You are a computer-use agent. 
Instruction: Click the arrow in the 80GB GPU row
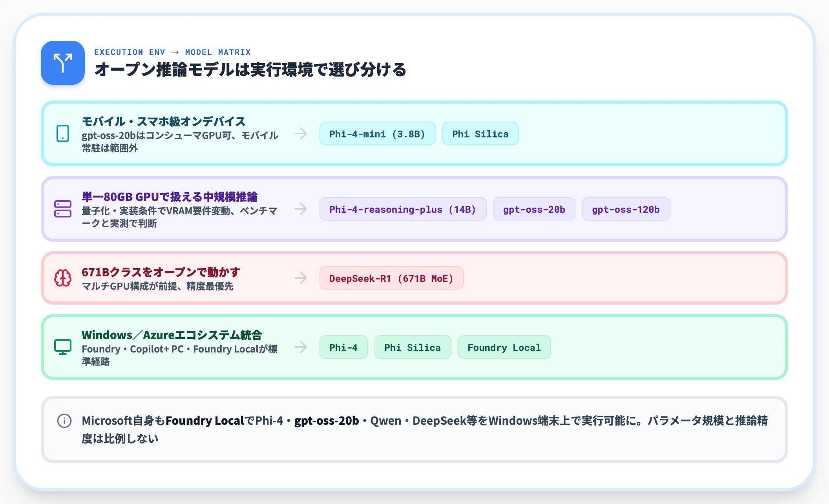(301, 209)
